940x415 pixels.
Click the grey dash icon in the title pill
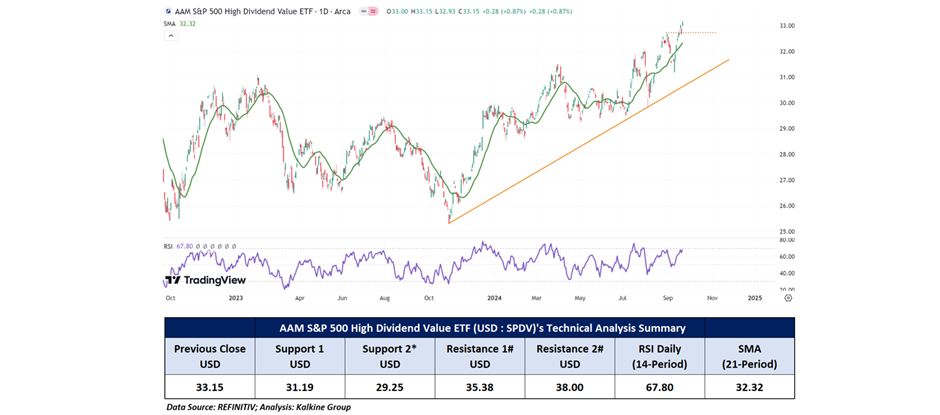tap(364, 11)
